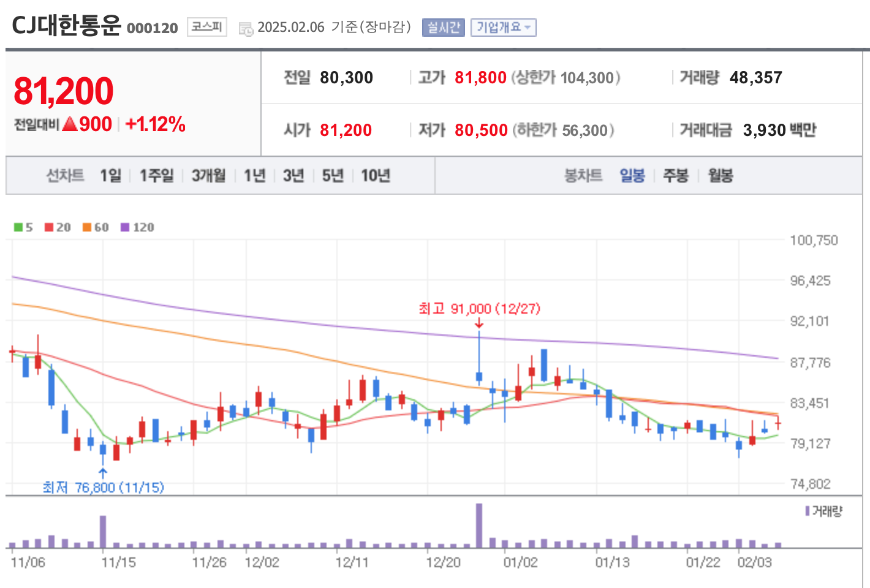Click the +1.12% change rate

pyautogui.click(x=155, y=124)
